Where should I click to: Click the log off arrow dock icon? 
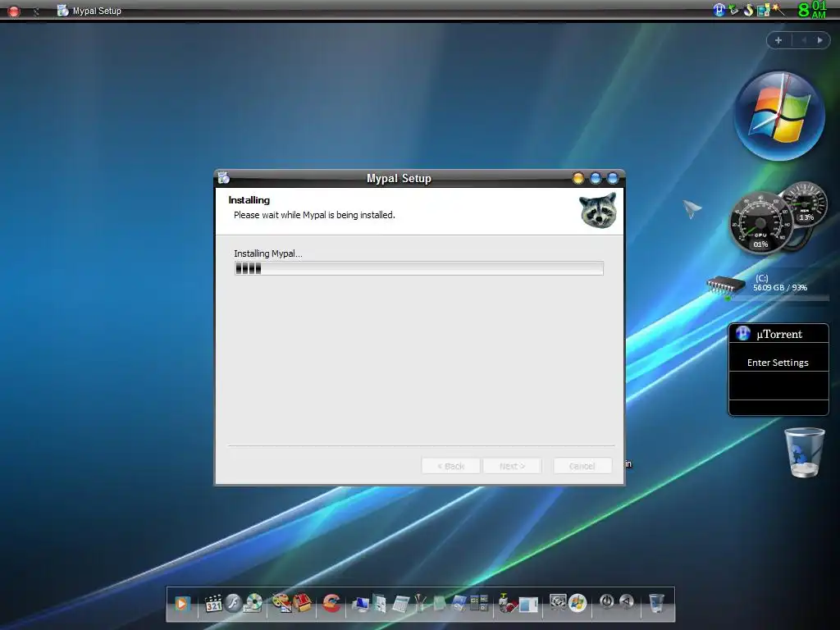tap(626, 601)
